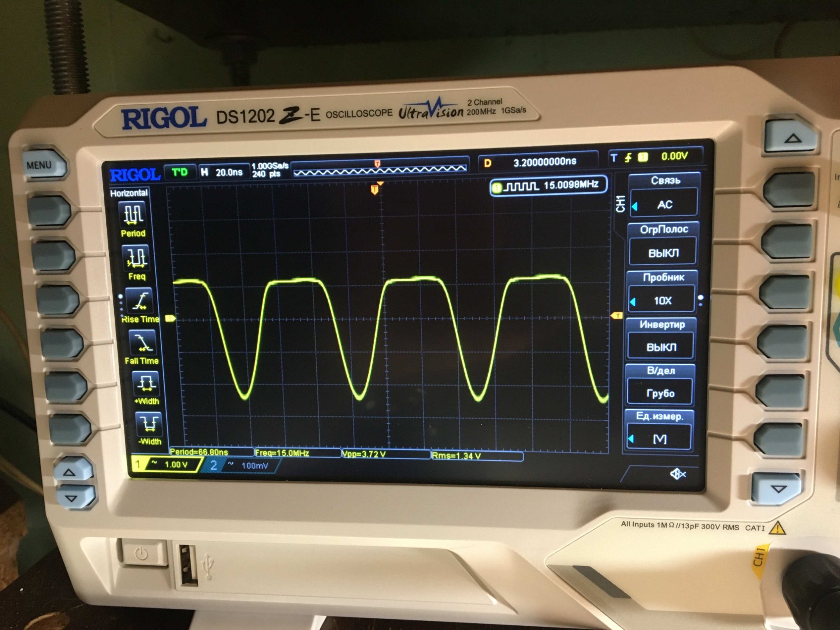Click the orange trigger level marker at right edge
The height and width of the screenshot is (630, 840).
(617, 315)
